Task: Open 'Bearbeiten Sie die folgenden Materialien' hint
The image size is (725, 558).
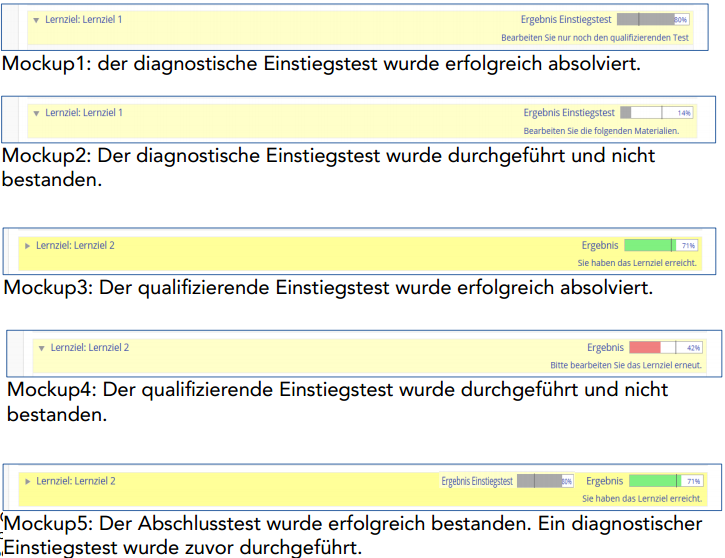Action: (601, 131)
